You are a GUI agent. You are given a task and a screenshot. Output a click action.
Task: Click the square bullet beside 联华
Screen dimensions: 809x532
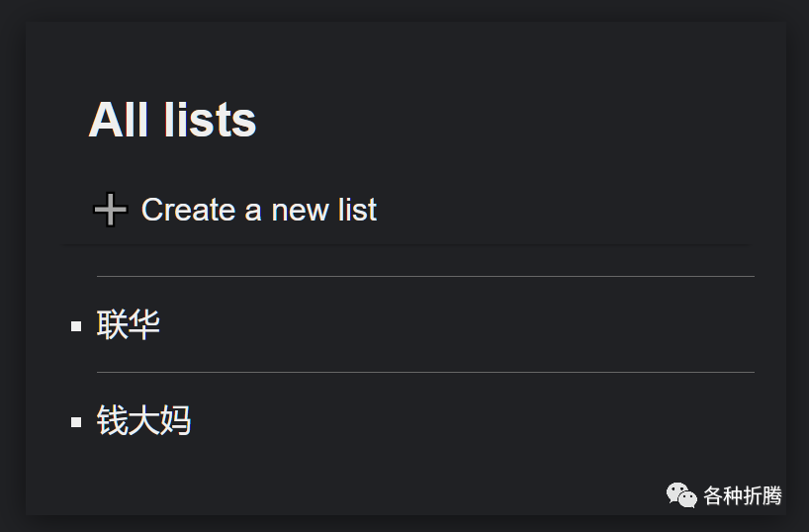click(x=76, y=326)
